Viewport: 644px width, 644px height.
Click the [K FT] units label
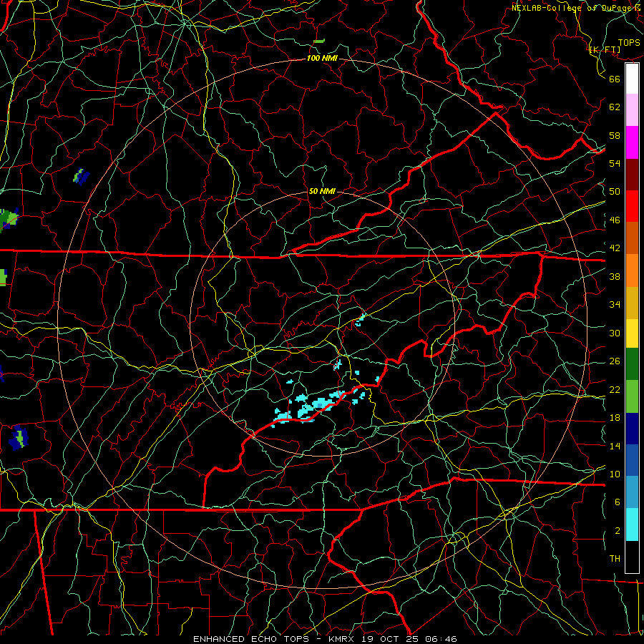[x=605, y=50]
